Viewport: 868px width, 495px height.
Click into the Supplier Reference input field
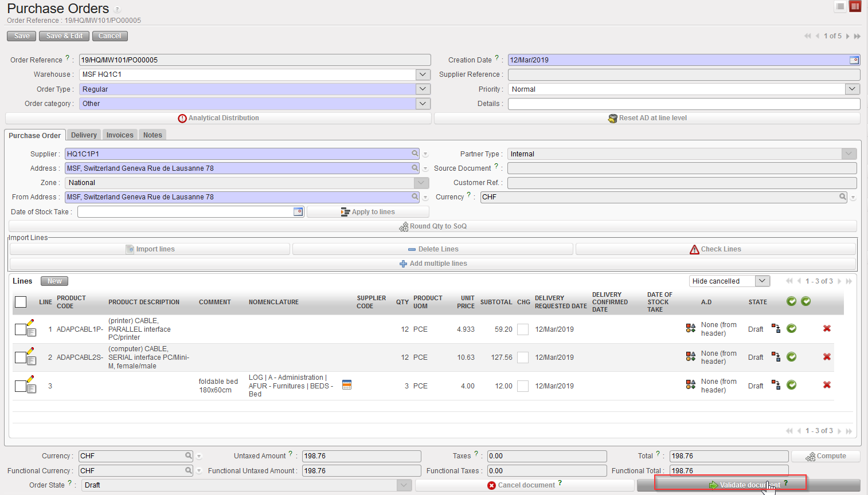pos(683,74)
